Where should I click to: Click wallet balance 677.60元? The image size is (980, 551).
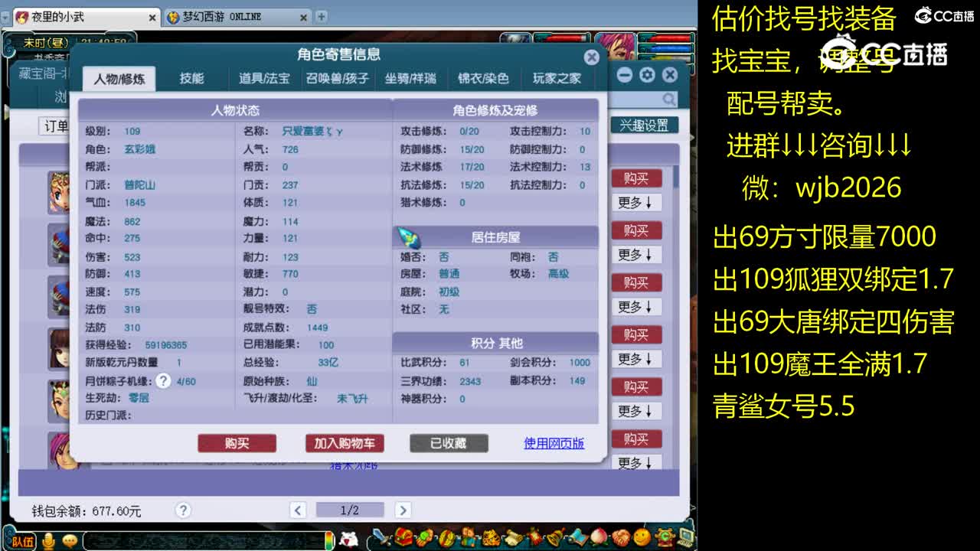tap(116, 510)
